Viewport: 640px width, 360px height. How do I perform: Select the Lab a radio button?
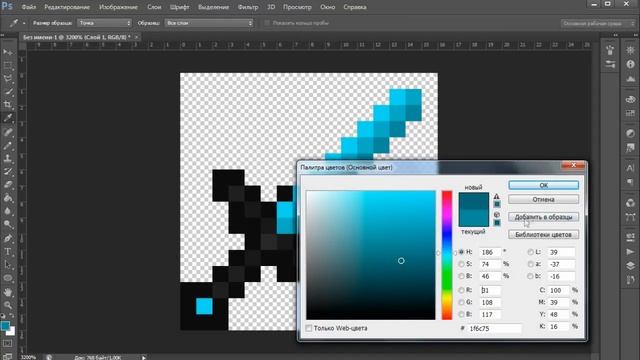[x=530, y=264]
